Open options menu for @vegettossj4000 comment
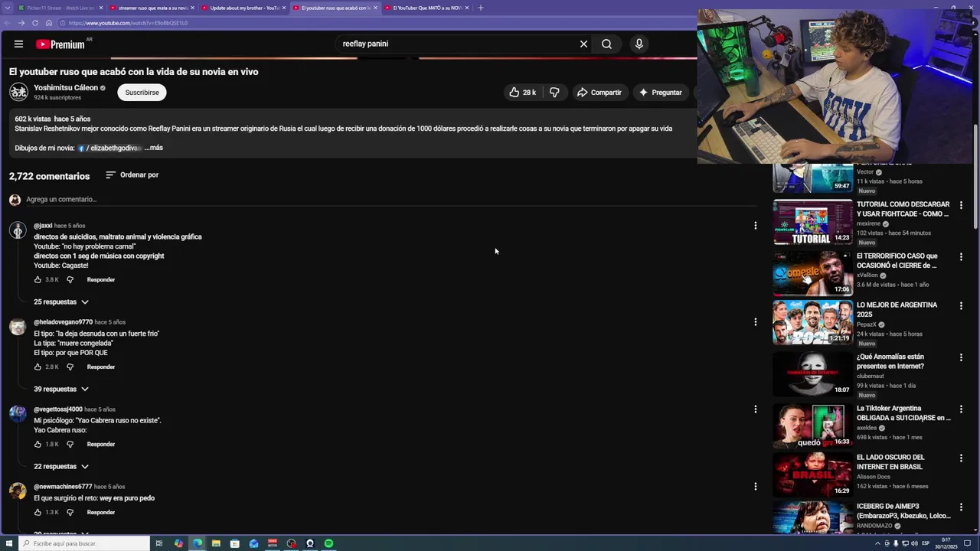980x551 pixels. click(x=755, y=409)
